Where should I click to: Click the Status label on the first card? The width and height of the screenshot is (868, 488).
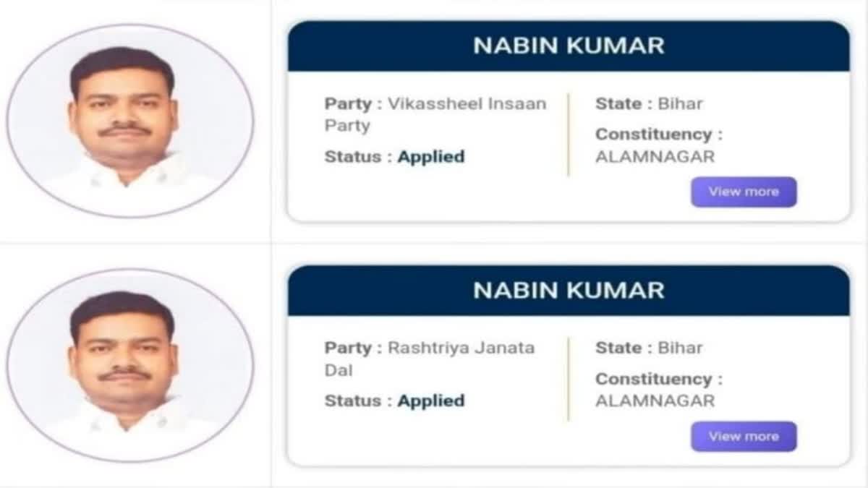[x=352, y=156]
